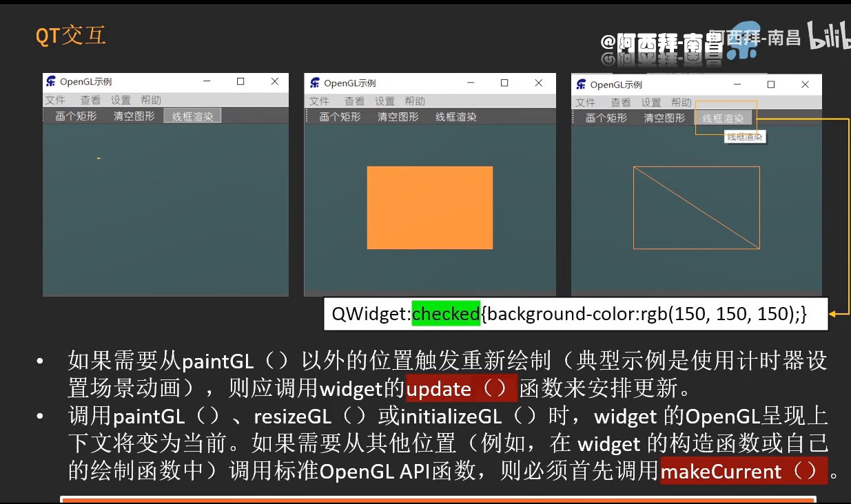Click the red-highlighted makeCurrent（） text
This screenshot has height=504, width=851.
(x=744, y=471)
